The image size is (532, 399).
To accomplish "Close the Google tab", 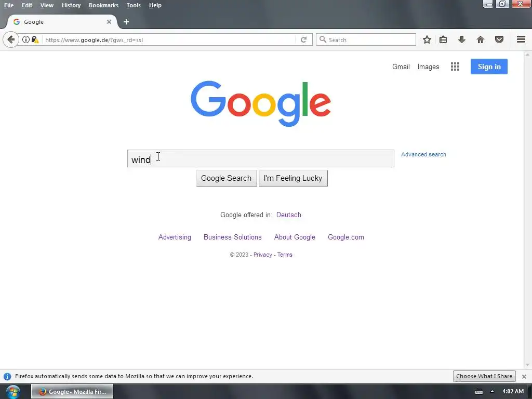I will click(x=109, y=22).
